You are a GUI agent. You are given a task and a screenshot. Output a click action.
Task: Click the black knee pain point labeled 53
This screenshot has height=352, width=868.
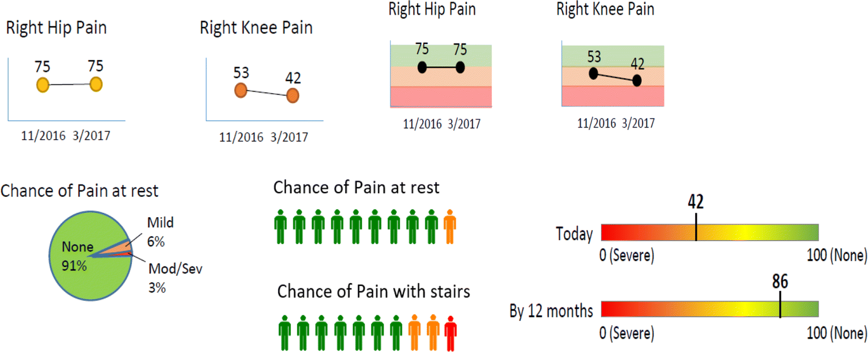(x=593, y=74)
